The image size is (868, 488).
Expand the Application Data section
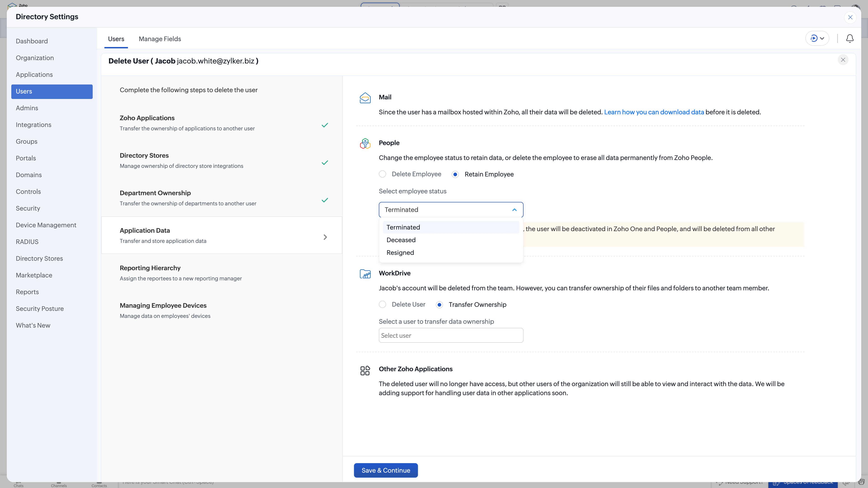(325, 237)
